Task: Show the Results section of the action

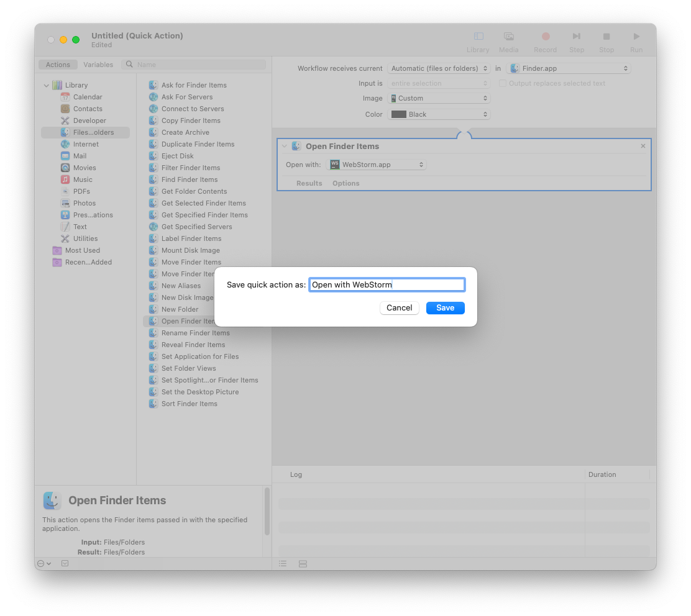Action: [309, 183]
